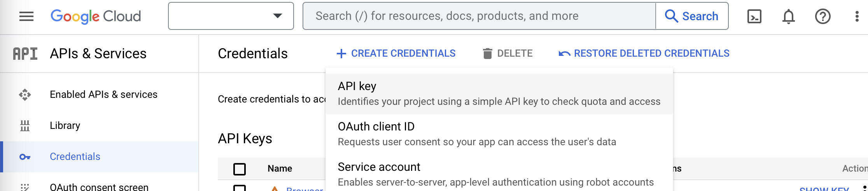Open the hamburger navigation menu
Image resolution: width=868 pixels, height=191 pixels.
tap(26, 16)
